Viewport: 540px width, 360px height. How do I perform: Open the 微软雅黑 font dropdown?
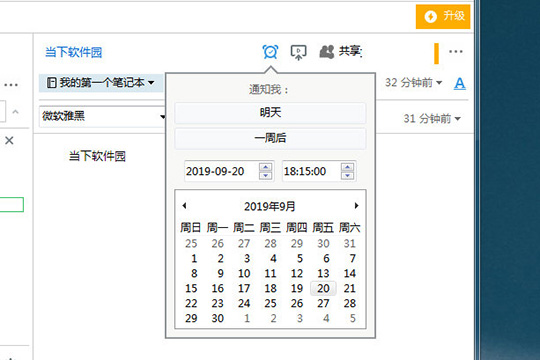[x=103, y=116]
